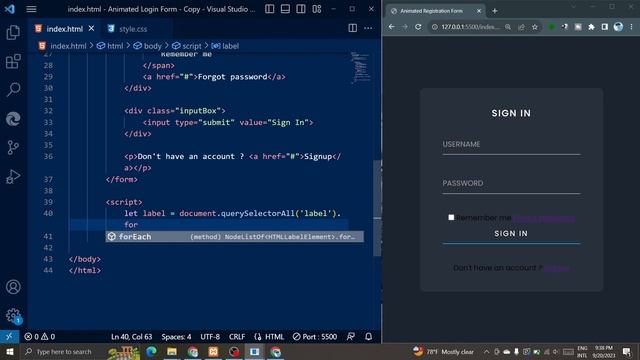Open the Accounts menu in VS Code
The image size is (640, 360).
pyautogui.click(x=13, y=287)
